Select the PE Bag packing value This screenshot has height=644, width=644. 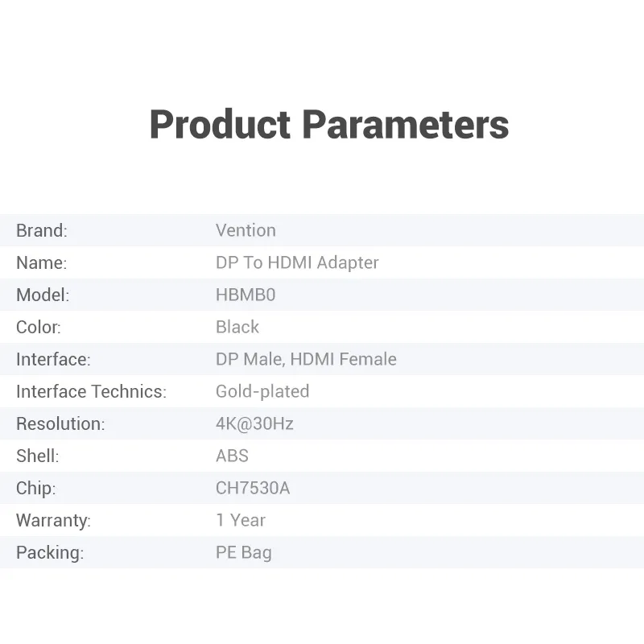click(x=244, y=552)
